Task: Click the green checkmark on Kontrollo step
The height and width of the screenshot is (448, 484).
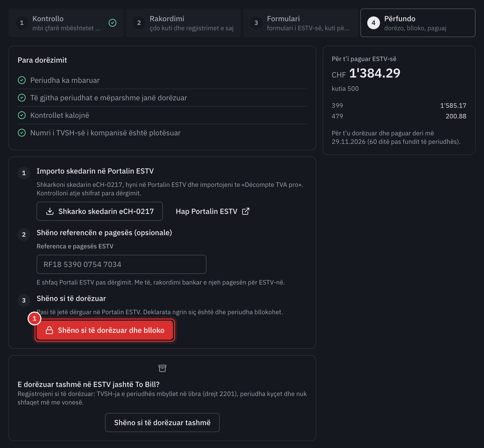Action: 113,23
